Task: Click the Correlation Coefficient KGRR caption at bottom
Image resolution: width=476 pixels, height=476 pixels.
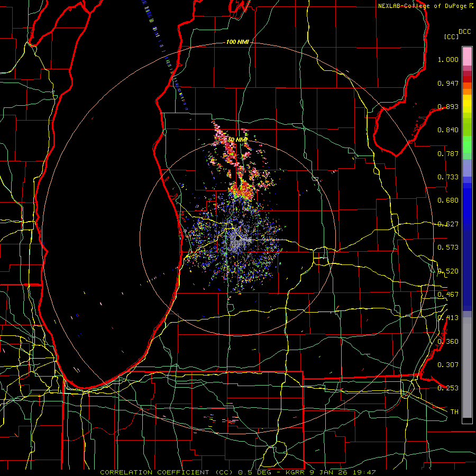Action: click(238, 472)
